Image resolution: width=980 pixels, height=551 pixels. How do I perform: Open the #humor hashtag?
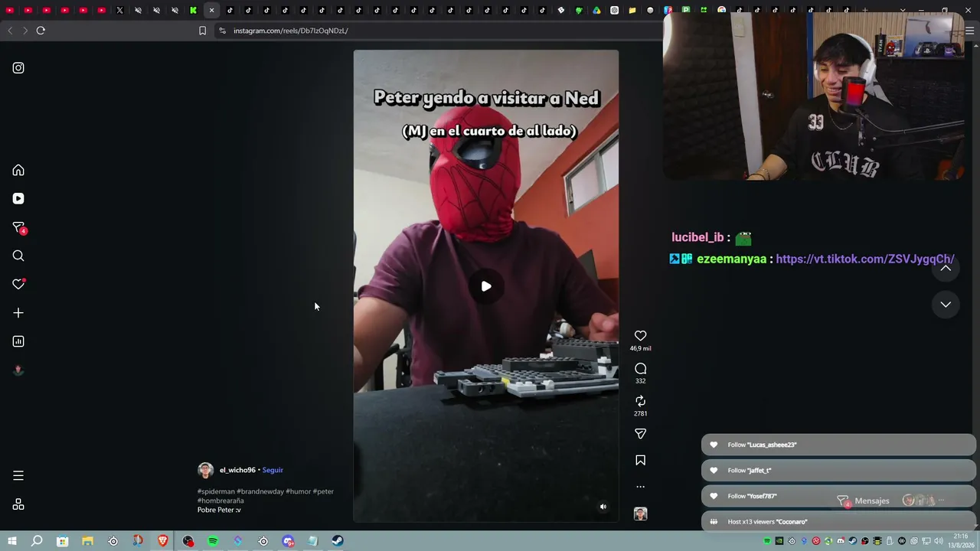[x=299, y=491]
